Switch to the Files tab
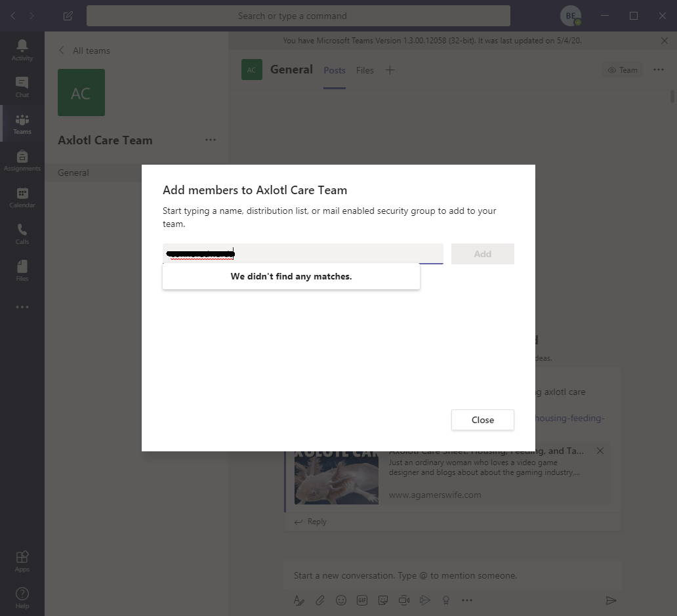This screenshot has height=616, width=677. [x=365, y=70]
